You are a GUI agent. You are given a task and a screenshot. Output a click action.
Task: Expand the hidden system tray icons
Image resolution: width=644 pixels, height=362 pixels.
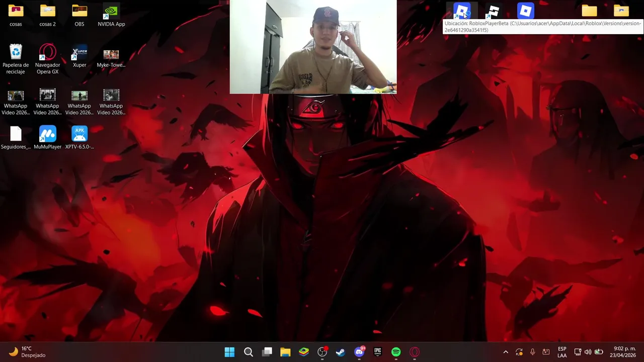click(x=506, y=352)
